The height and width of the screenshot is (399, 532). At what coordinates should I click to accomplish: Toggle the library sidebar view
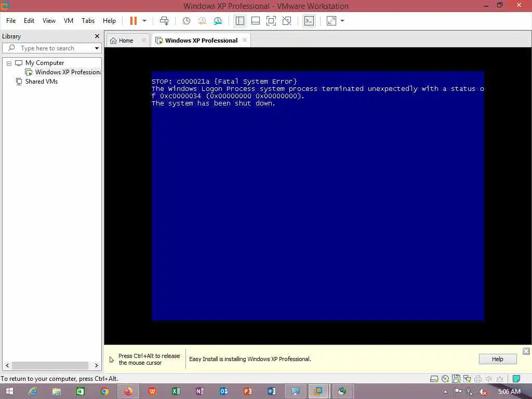point(240,21)
